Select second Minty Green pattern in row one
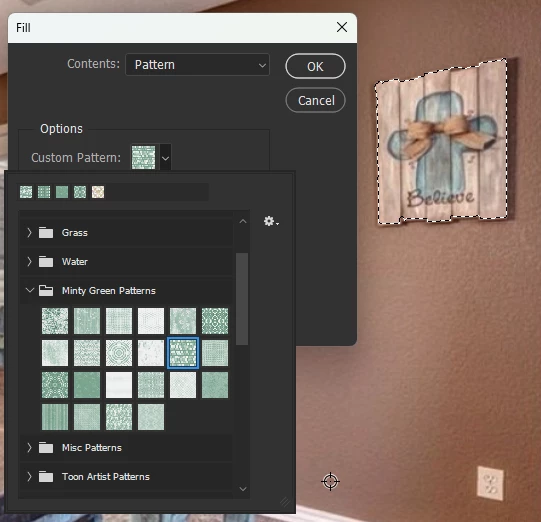Viewport: 541px width, 522px height. [x=87, y=321]
